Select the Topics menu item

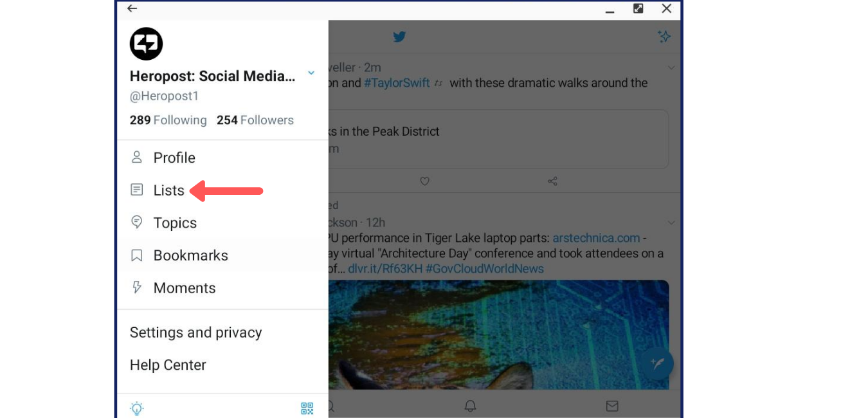(174, 223)
